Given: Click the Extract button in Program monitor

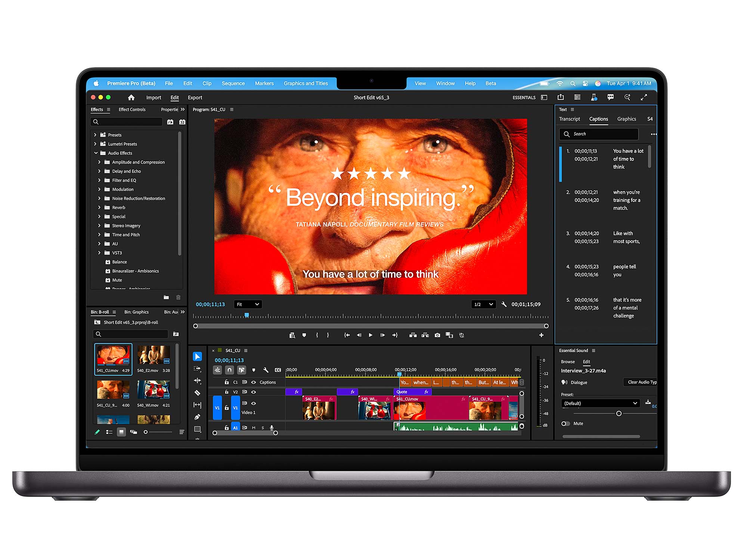Looking at the screenshot, I should click(425, 335).
